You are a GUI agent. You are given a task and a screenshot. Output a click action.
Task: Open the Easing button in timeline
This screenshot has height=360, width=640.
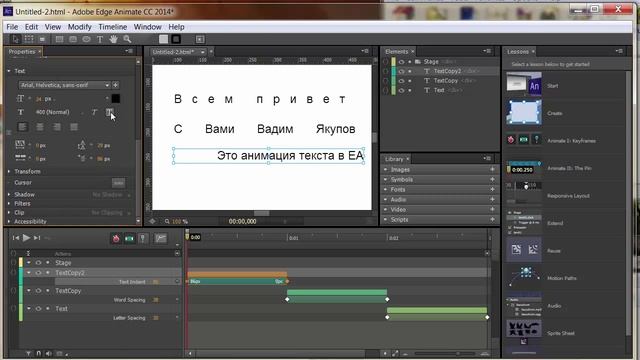(x=160, y=238)
